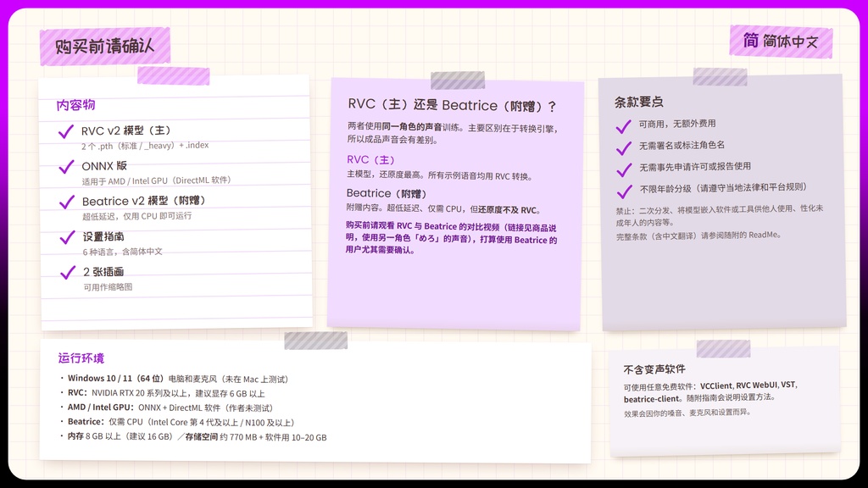Click the 运行环境 heading

point(81,358)
